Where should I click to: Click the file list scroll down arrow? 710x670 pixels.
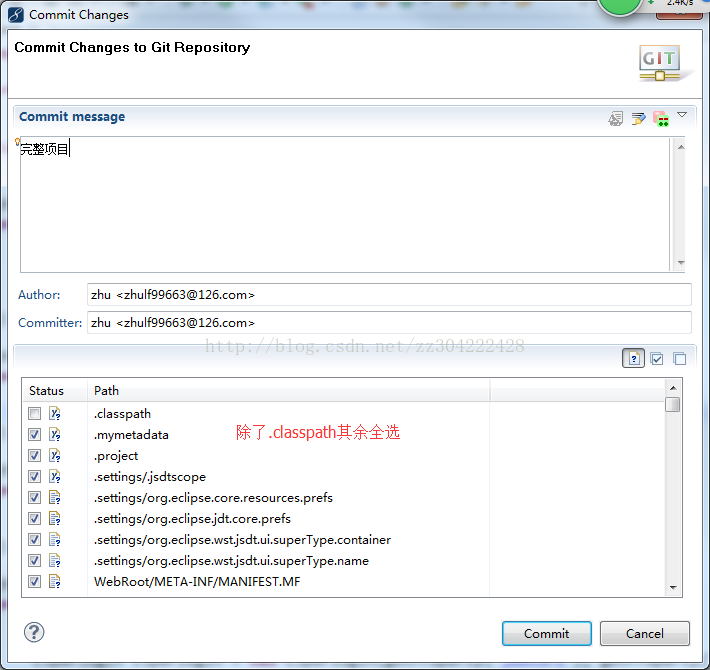tap(673, 588)
